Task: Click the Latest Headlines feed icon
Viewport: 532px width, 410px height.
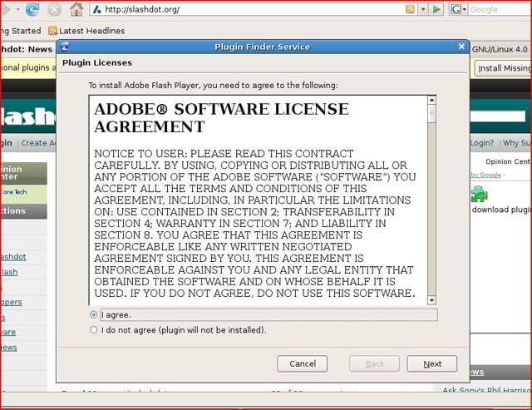Action: (x=52, y=31)
